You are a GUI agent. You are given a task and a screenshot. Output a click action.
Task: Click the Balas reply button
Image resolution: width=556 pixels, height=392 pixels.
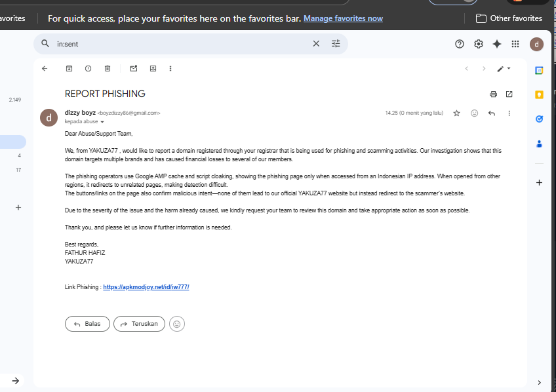(87, 324)
